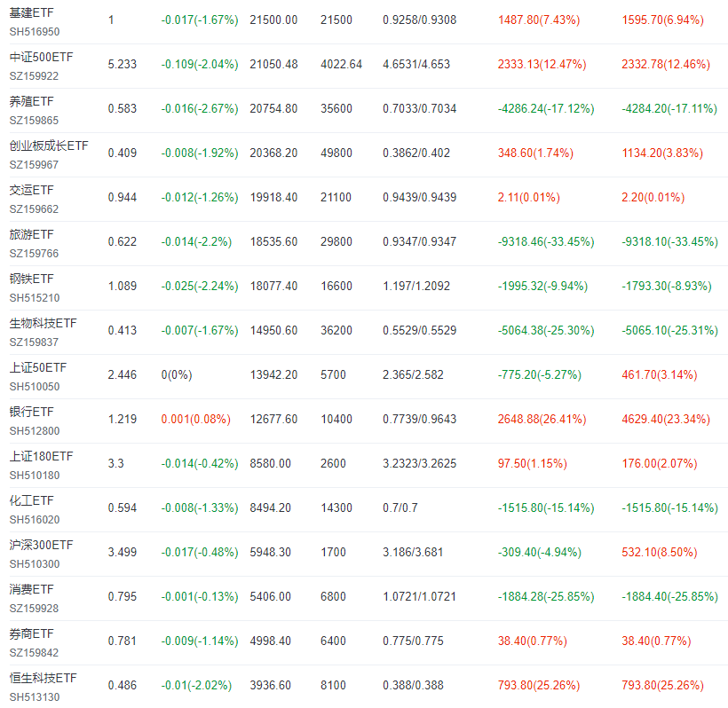Open the 基建ETF fund name
The width and height of the screenshot is (728, 708).
point(32,13)
